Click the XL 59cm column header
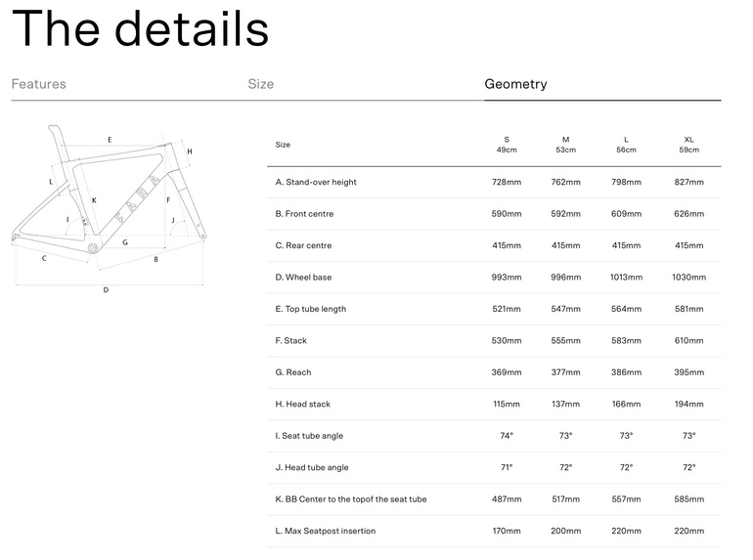The height and width of the screenshot is (560, 753). click(x=689, y=145)
